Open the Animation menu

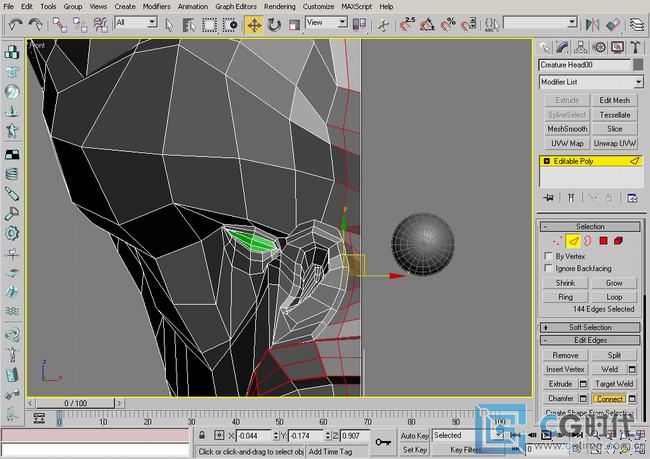pos(193,7)
